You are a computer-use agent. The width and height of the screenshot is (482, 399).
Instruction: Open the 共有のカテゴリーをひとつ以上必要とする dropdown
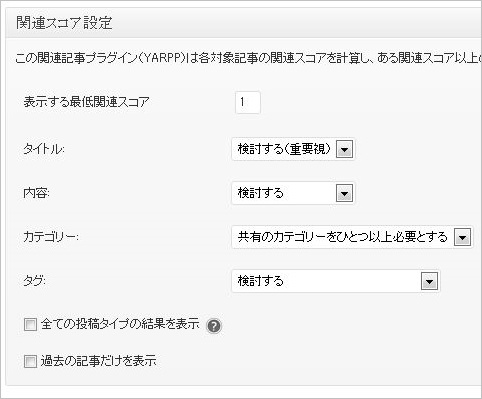[352, 237]
